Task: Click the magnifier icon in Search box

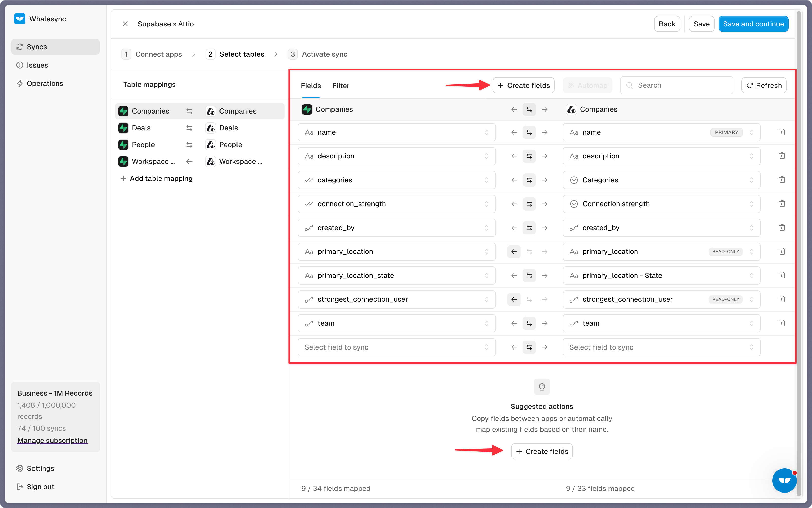Action: pyautogui.click(x=630, y=85)
